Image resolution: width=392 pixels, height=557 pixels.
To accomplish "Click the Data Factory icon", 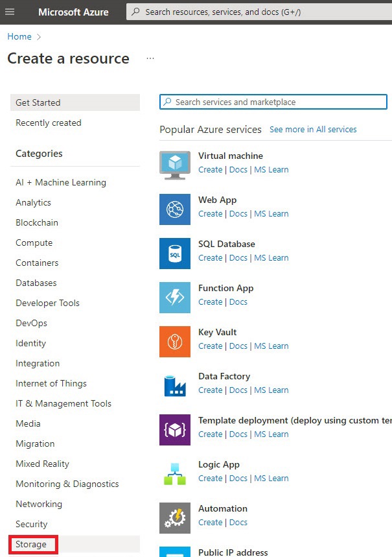I will (175, 386).
